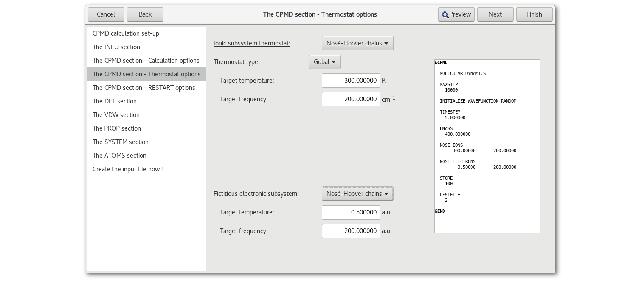Click the Cancel button

click(x=106, y=14)
